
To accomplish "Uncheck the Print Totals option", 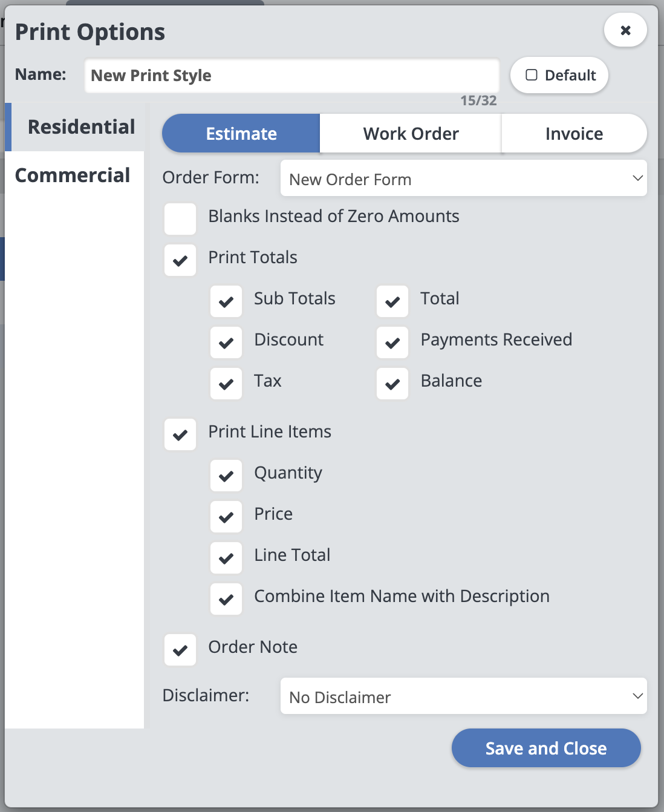I will click(180, 260).
